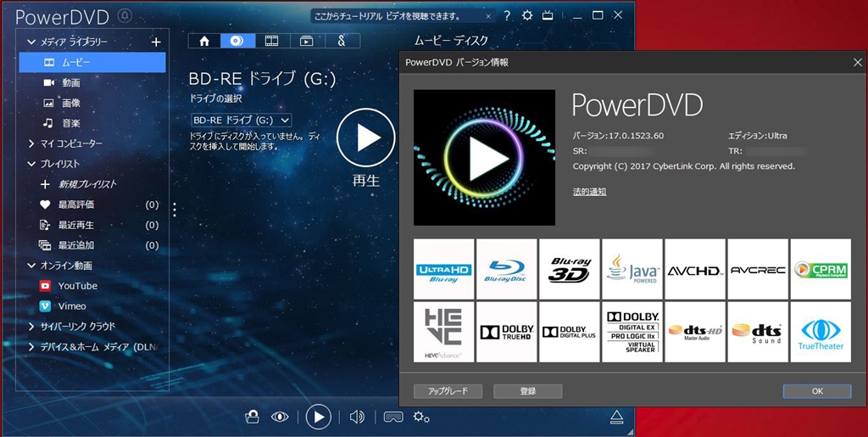
Task: Collapse プレイリスト section
Action: [31, 164]
